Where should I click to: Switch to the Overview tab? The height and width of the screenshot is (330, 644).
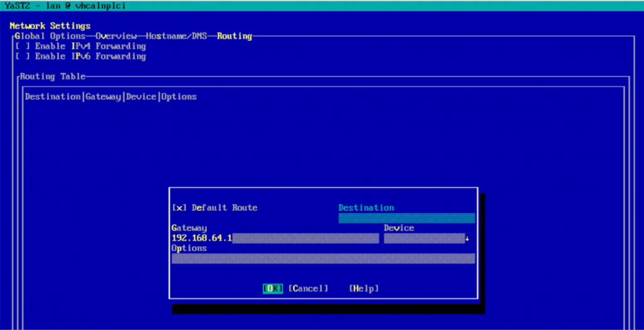click(x=116, y=36)
